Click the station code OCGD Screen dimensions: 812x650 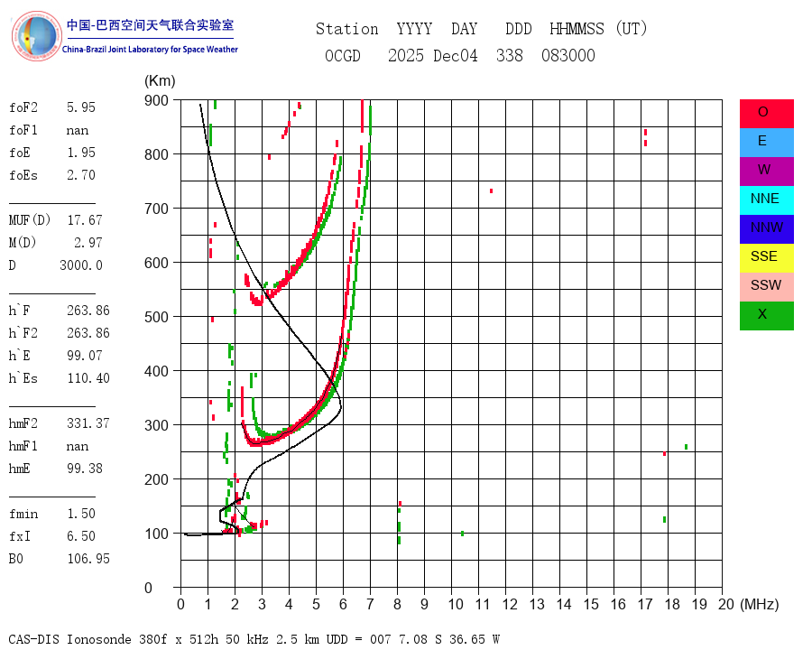pyautogui.click(x=343, y=55)
